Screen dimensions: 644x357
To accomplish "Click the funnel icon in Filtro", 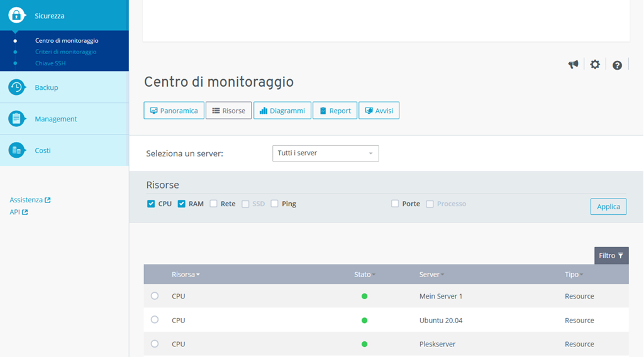I will 621,256.
